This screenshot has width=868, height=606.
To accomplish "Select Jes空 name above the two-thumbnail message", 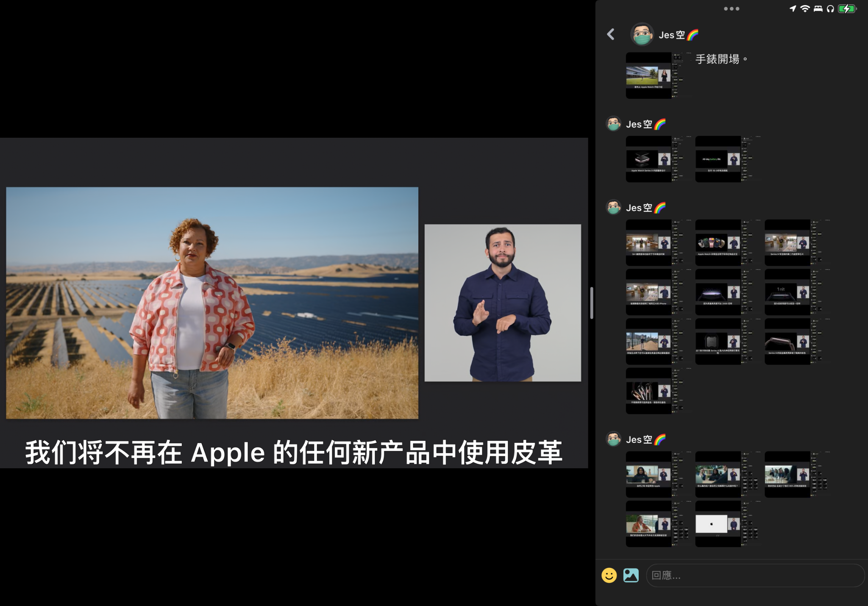I will 646,124.
